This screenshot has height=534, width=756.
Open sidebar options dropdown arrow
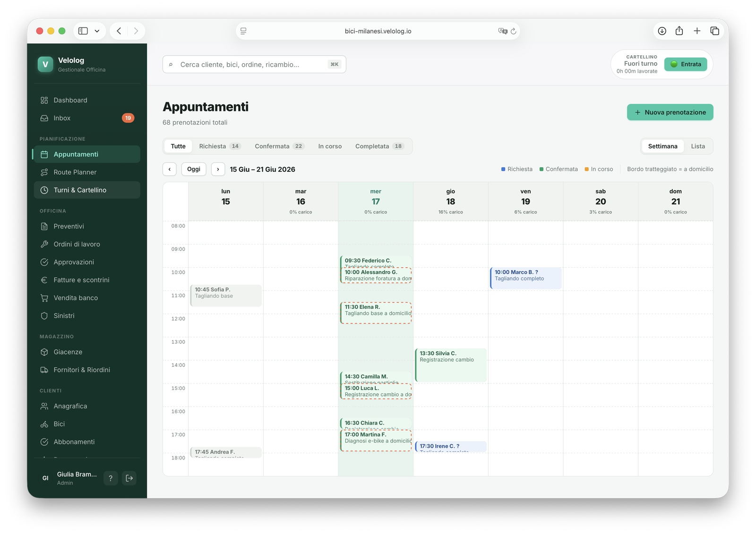97,31
